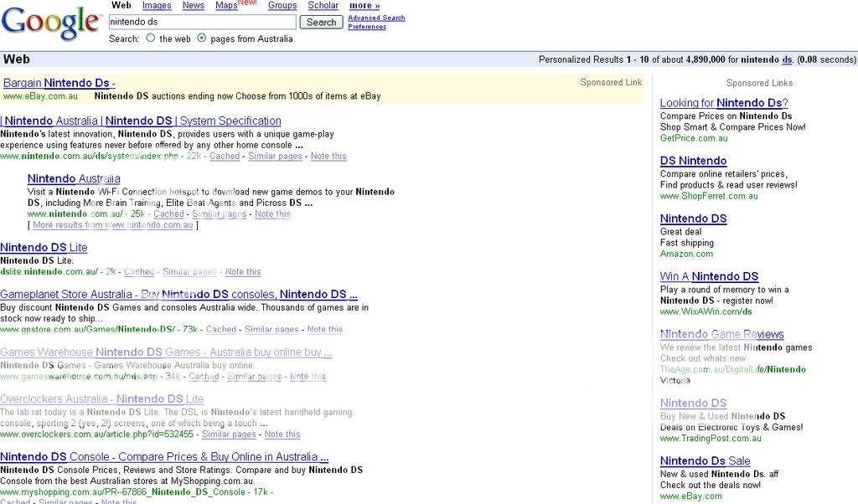Click 'Note this' for System Specification result
This screenshot has width=858, height=504.
pyautogui.click(x=328, y=157)
